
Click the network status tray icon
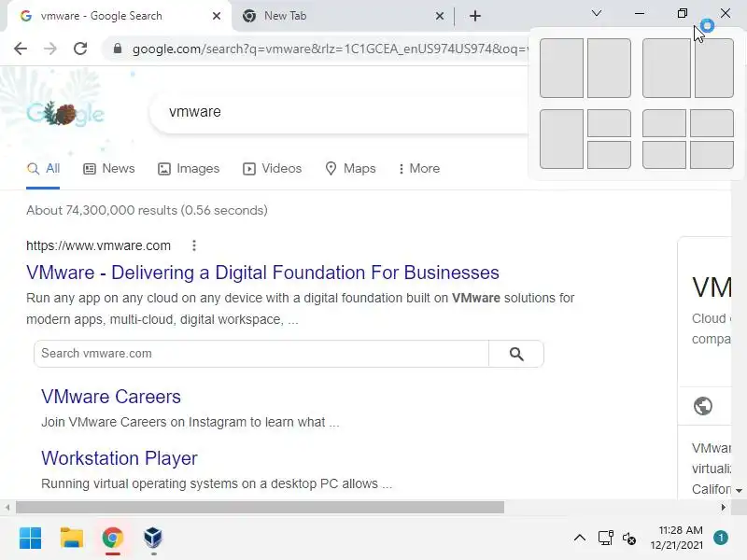(x=605, y=539)
